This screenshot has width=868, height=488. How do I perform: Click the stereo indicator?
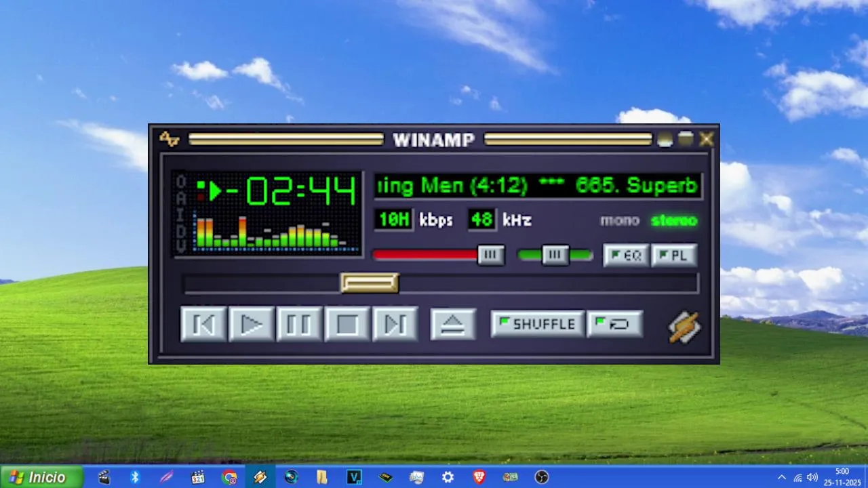tap(674, 220)
